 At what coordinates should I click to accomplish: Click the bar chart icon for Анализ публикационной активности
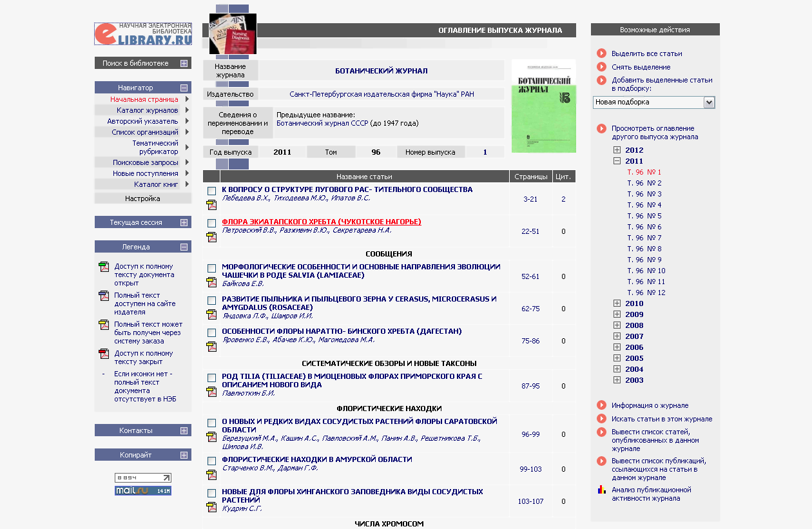(601, 490)
